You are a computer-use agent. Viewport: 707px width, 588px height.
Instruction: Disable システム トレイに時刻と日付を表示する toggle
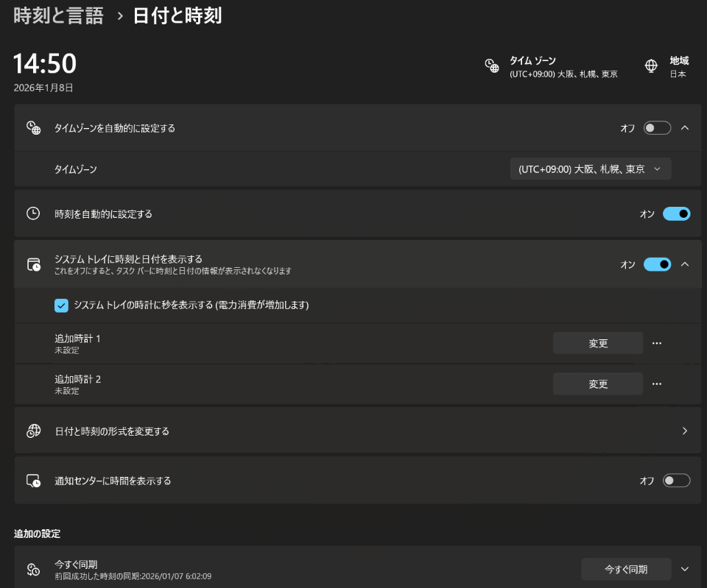tap(657, 264)
